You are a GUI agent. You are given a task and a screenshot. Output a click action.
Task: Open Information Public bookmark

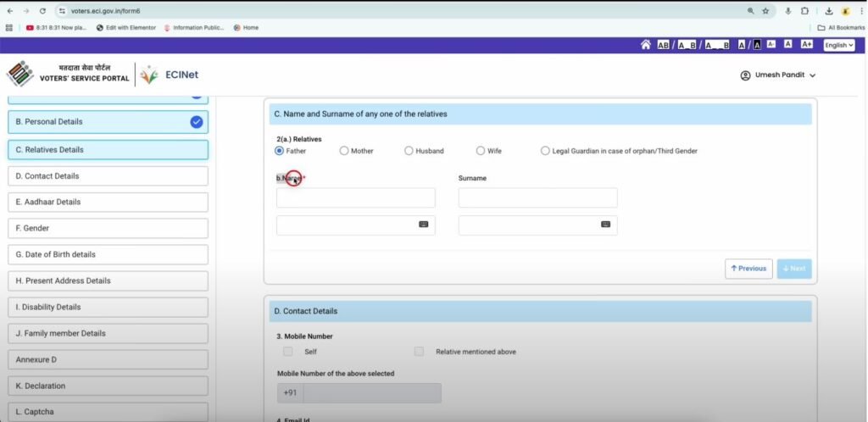pos(194,28)
